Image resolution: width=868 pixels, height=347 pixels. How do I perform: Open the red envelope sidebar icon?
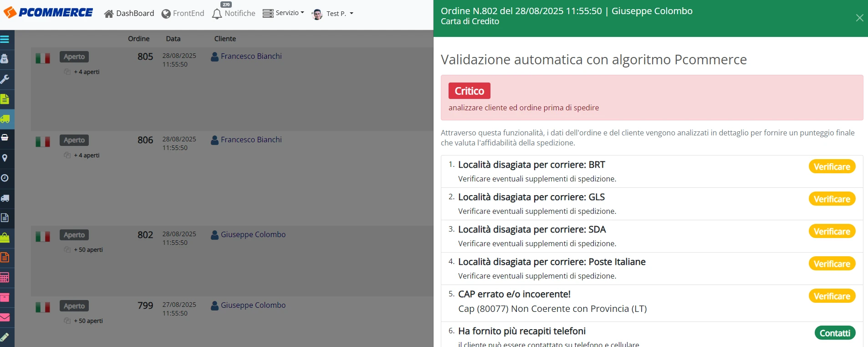click(5, 317)
